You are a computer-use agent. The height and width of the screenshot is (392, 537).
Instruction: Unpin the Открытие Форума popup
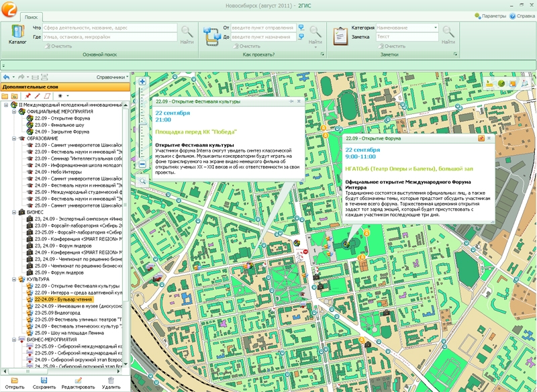(x=481, y=138)
